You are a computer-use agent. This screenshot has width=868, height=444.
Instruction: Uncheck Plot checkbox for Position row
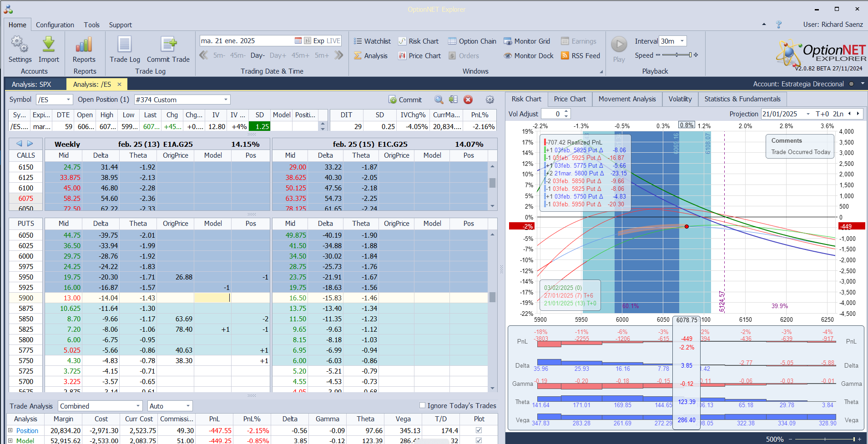(479, 430)
